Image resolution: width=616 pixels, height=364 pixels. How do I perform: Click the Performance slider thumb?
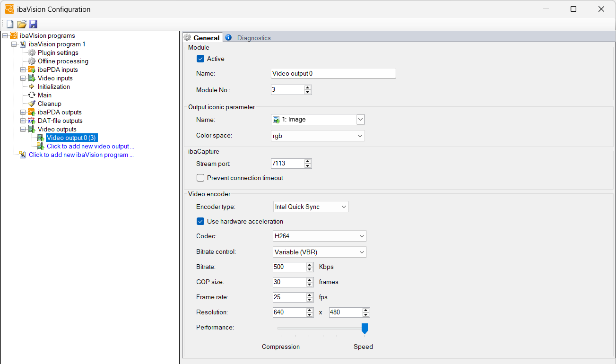pyautogui.click(x=364, y=329)
